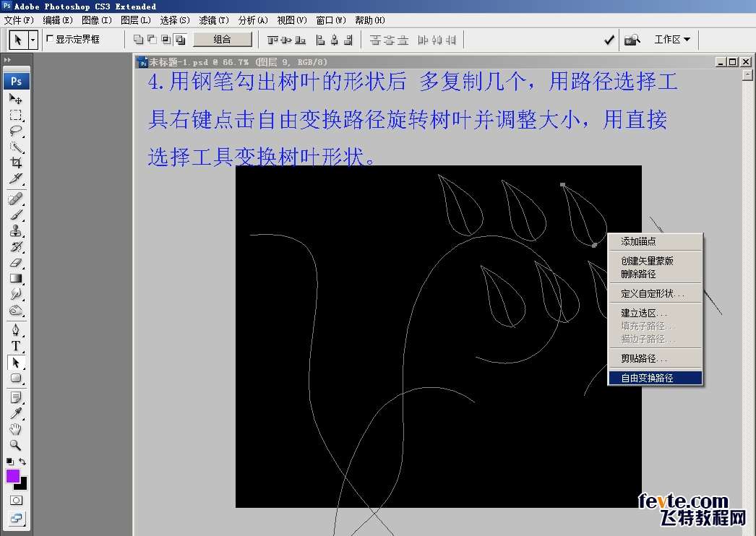Select the History Brush tool
The height and width of the screenshot is (536, 756).
(x=16, y=246)
